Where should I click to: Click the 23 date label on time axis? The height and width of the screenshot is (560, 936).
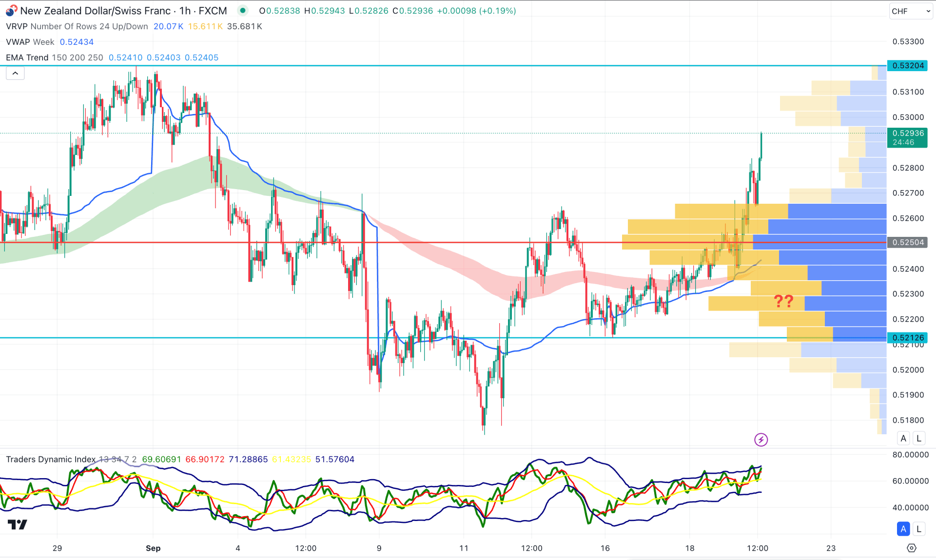tap(831, 548)
